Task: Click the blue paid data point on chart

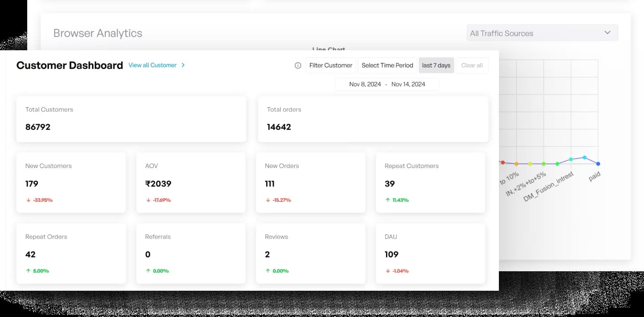Action: 598,163
